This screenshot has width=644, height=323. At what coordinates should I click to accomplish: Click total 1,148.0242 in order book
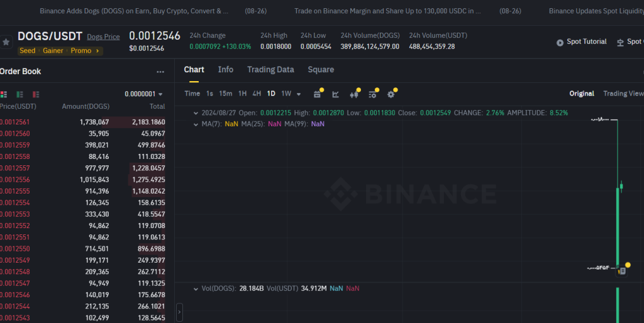(x=148, y=191)
